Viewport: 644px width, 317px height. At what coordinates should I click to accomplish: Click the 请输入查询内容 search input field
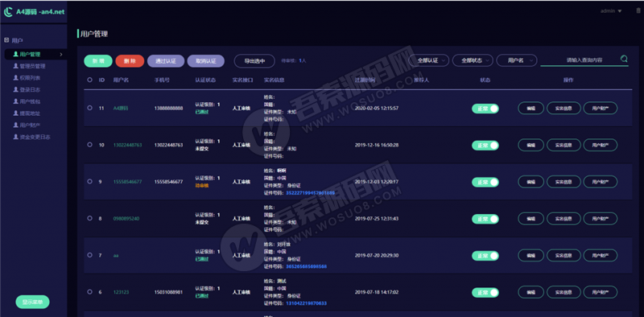click(580, 60)
